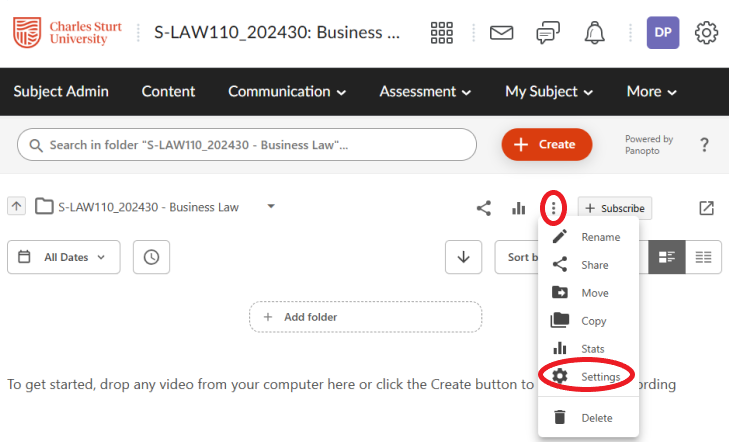Open the mail envelope icon
729x442 pixels.
[501, 33]
